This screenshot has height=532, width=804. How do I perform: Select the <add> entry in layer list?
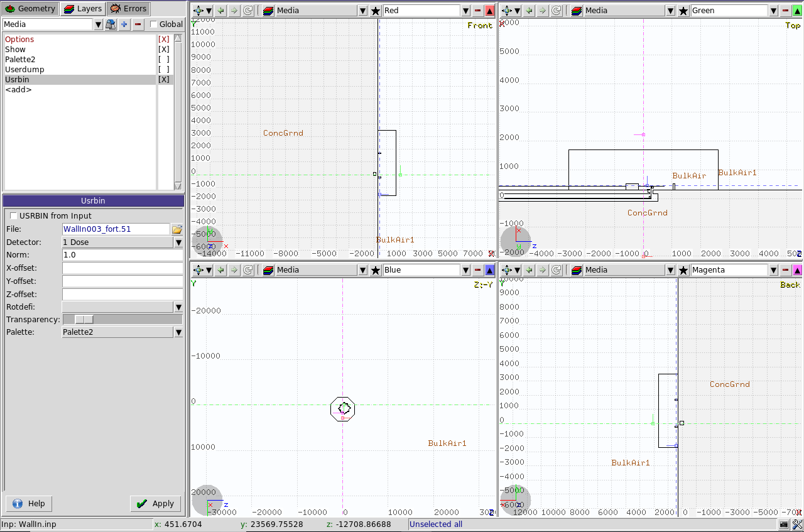pos(18,89)
